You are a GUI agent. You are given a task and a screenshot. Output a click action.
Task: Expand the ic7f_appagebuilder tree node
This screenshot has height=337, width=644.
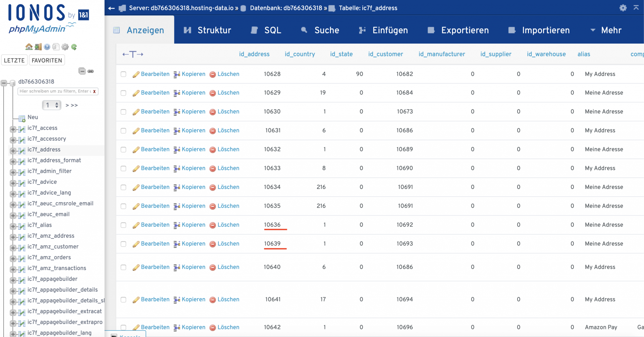13,280
